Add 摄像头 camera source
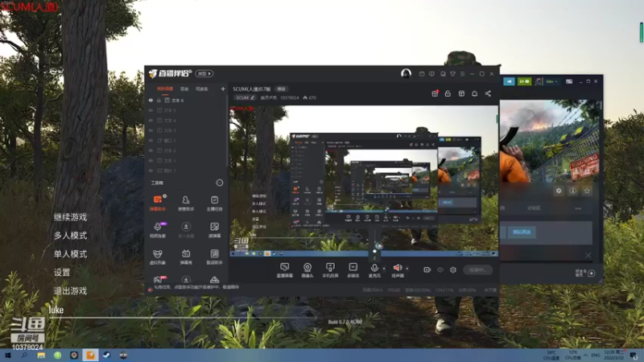 308,270
